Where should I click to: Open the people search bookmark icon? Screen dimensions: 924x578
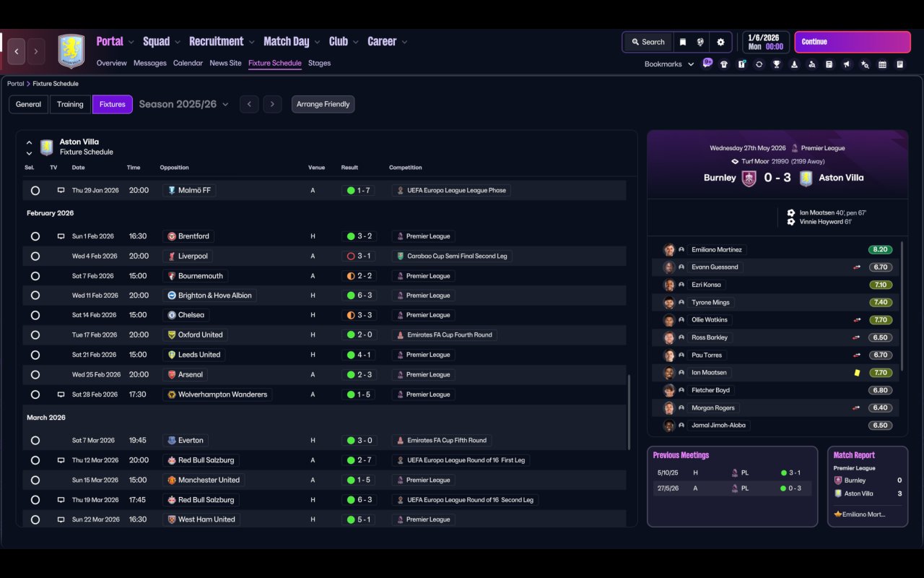812,64
